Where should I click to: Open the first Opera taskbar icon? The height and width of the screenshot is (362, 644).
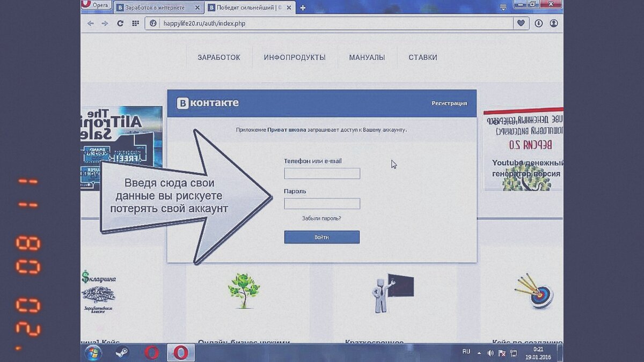click(152, 352)
